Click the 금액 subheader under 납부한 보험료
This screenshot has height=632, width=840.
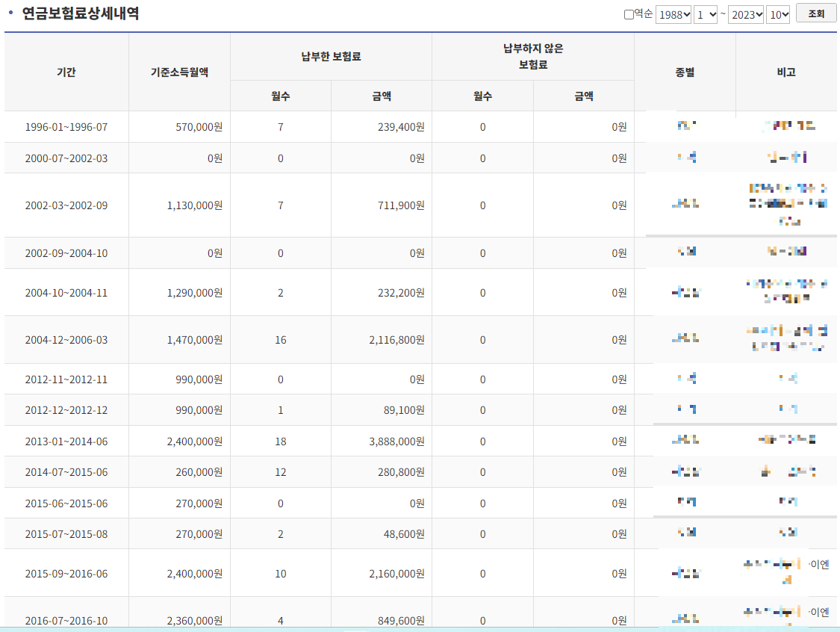coord(381,96)
